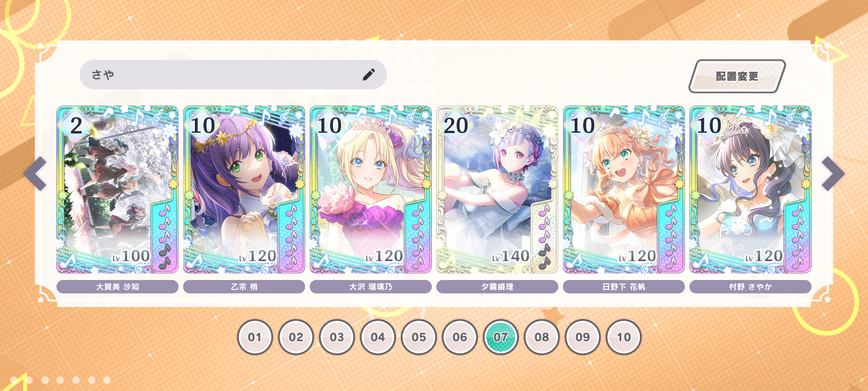Select the 大沢 瑠璃乃 card
Viewport: 868px width, 391px height.
[370, 189]
